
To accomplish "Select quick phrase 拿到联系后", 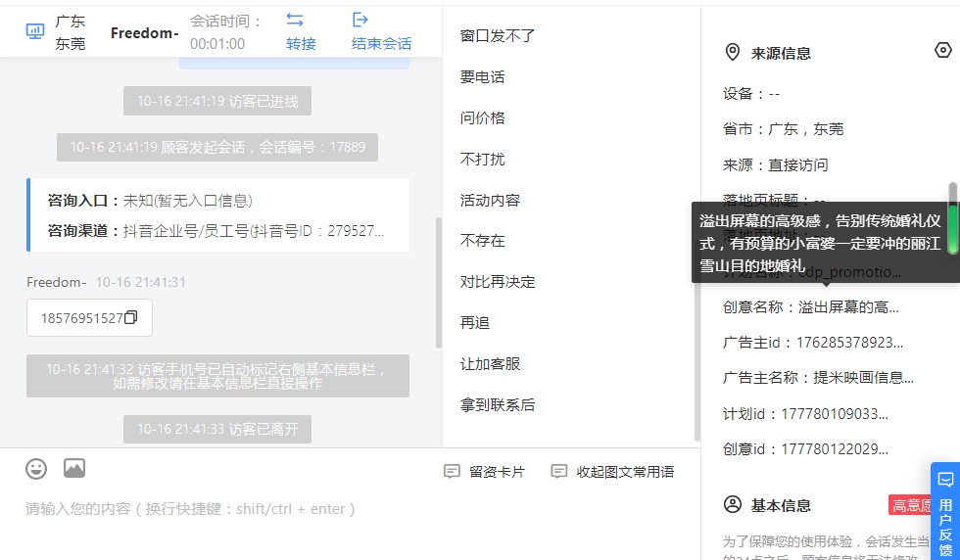I will [x=498, y=405].
